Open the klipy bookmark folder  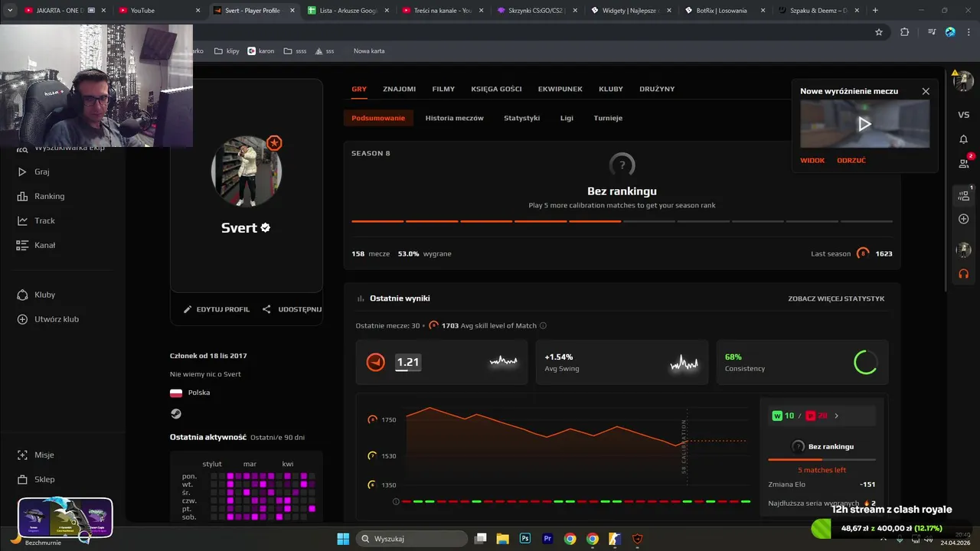point(227,51)
